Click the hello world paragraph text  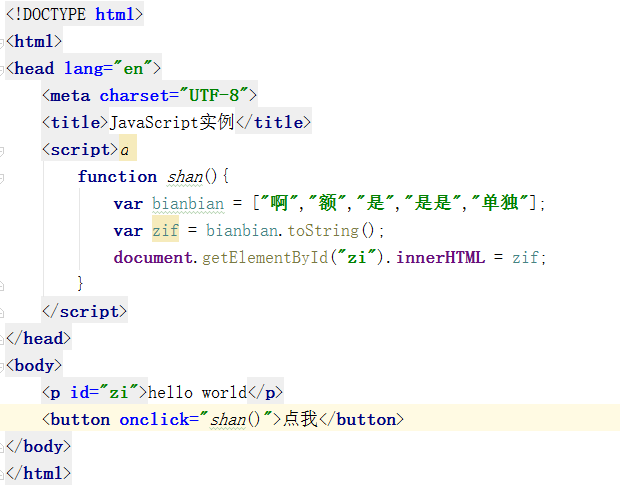click(x=197, y=393)
